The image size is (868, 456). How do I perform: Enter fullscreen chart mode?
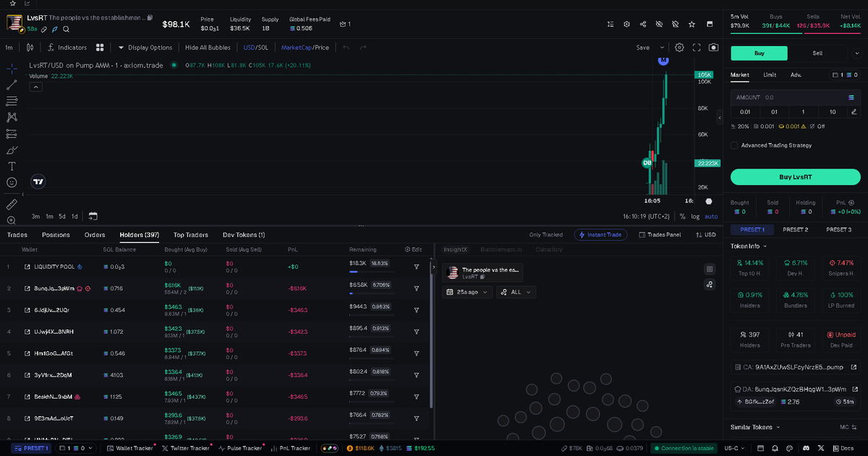(697, 48)
